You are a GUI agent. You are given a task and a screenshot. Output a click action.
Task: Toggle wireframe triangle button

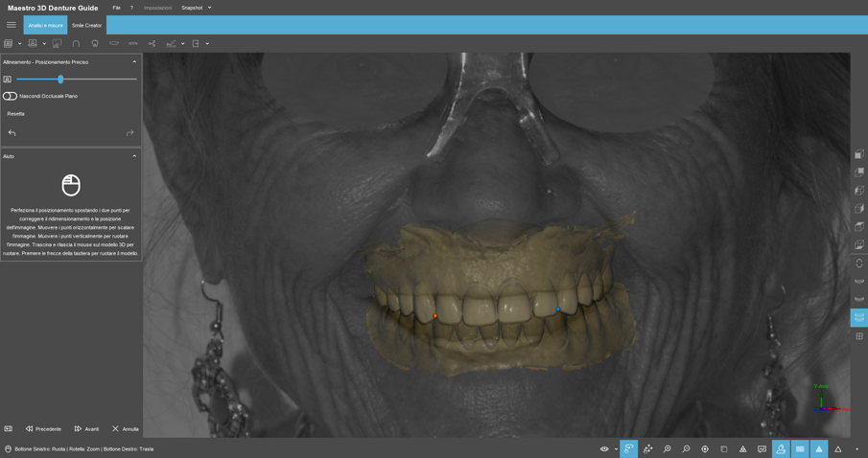click(838, 449)
